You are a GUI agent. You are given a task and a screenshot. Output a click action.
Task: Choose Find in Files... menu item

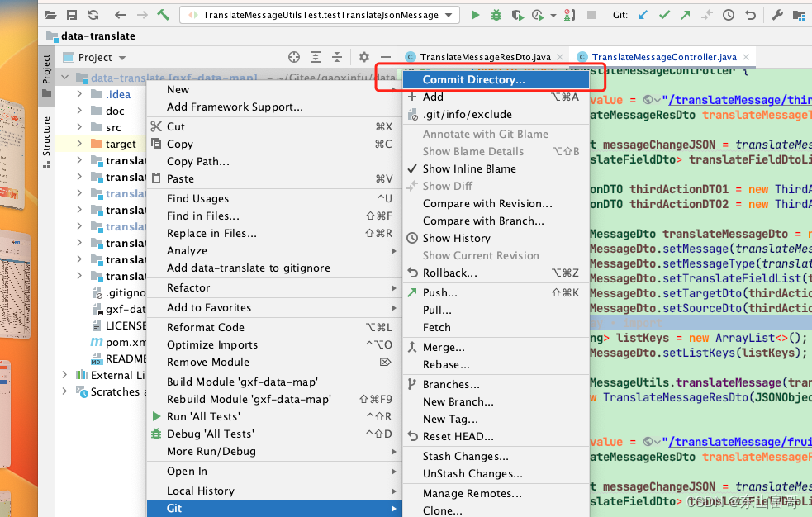pyautogui.click(x=274, y=216)
